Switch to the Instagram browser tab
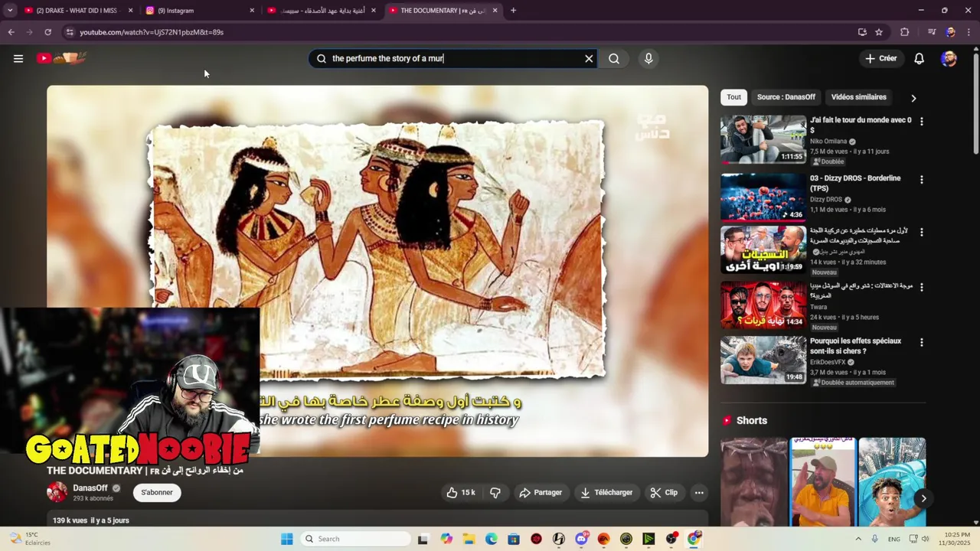The image size is (980, 551). coord(198,11)
